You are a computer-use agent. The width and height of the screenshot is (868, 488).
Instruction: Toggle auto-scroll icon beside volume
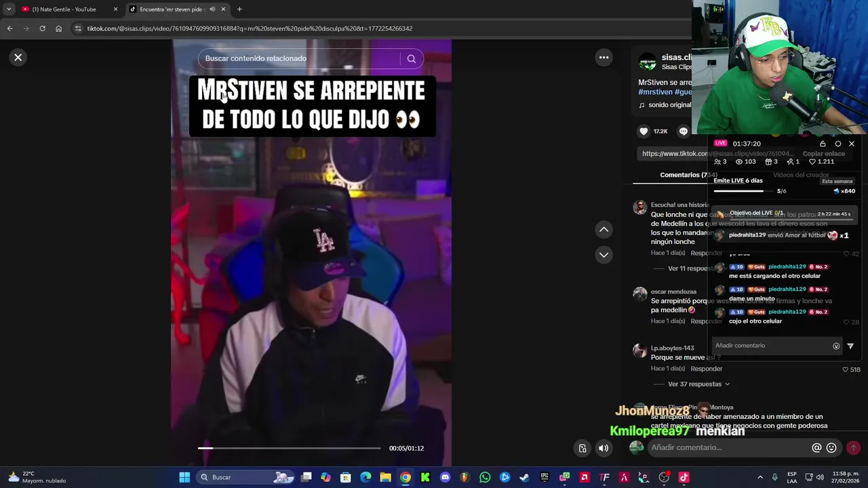583,448
